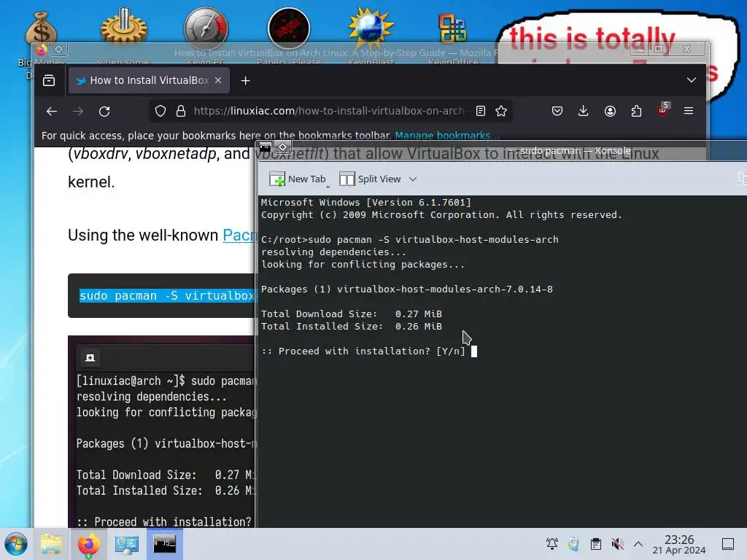Switch to Firefox via taskbar icon
The image size is (747, 560).
tap(88, 544)
